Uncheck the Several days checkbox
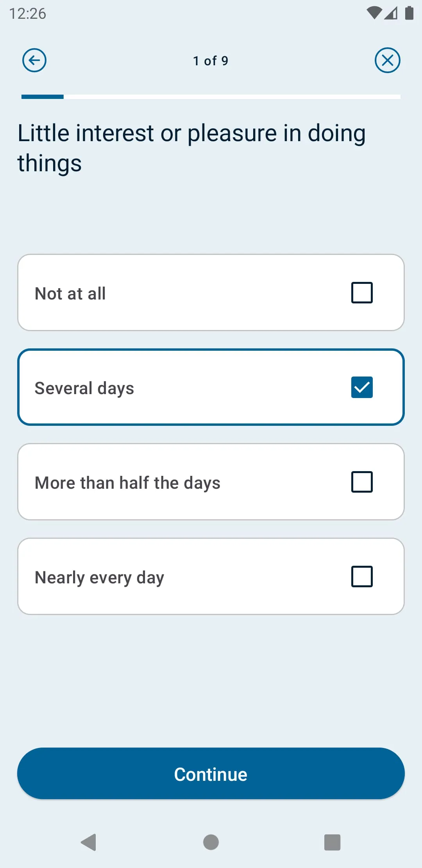The height and width of the screenshot is (868, 422). tap(361, 387)
